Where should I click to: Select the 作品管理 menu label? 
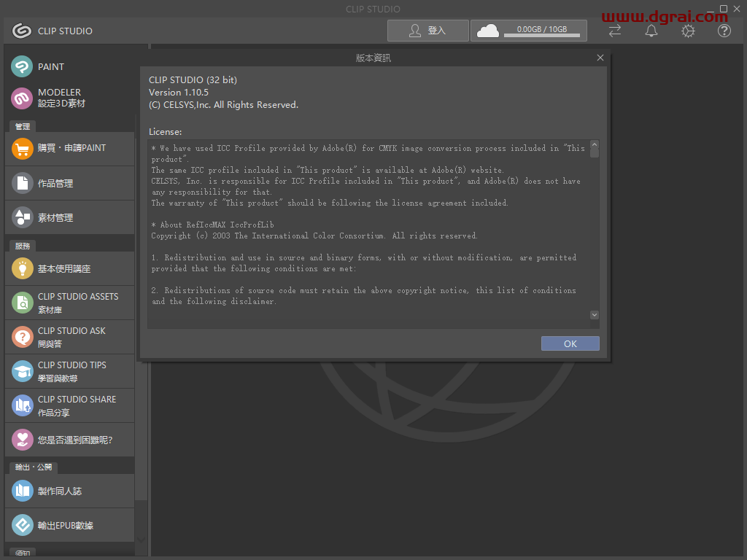(55, 183)
